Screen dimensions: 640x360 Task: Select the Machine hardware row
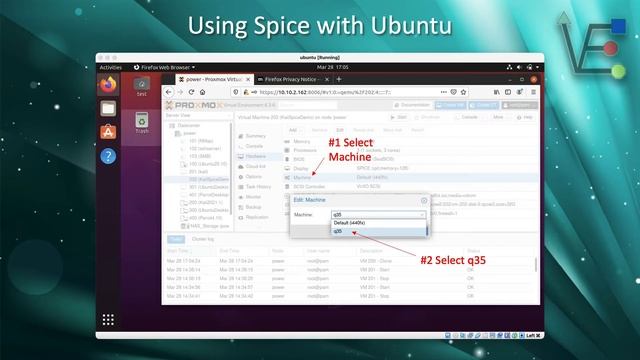tap(410, 178)
